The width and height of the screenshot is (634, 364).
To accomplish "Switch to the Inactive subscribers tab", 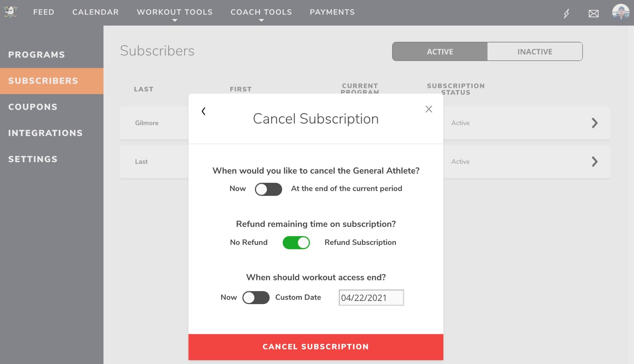I will [535, 51].
